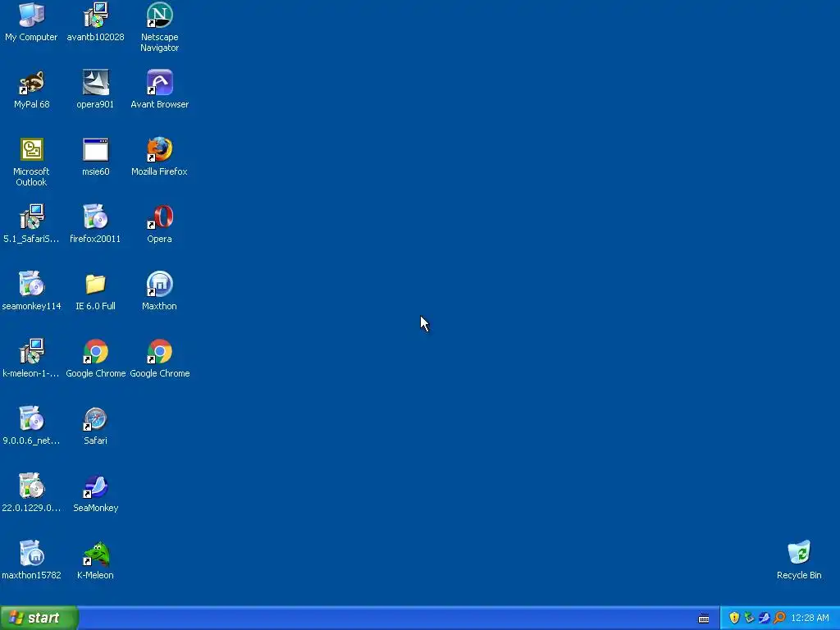
Task: Click the Safely Remove Hardware tray icon
Action: 750,618
